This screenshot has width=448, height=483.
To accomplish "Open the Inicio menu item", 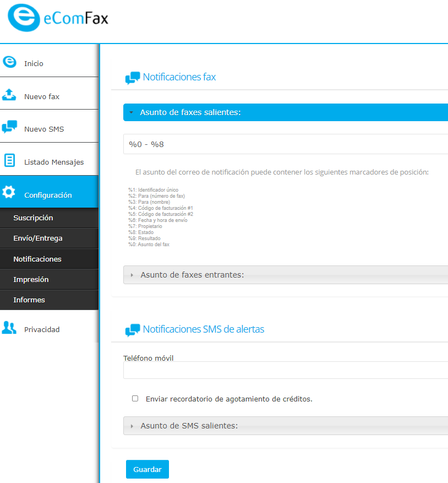I will click(50, 61).
